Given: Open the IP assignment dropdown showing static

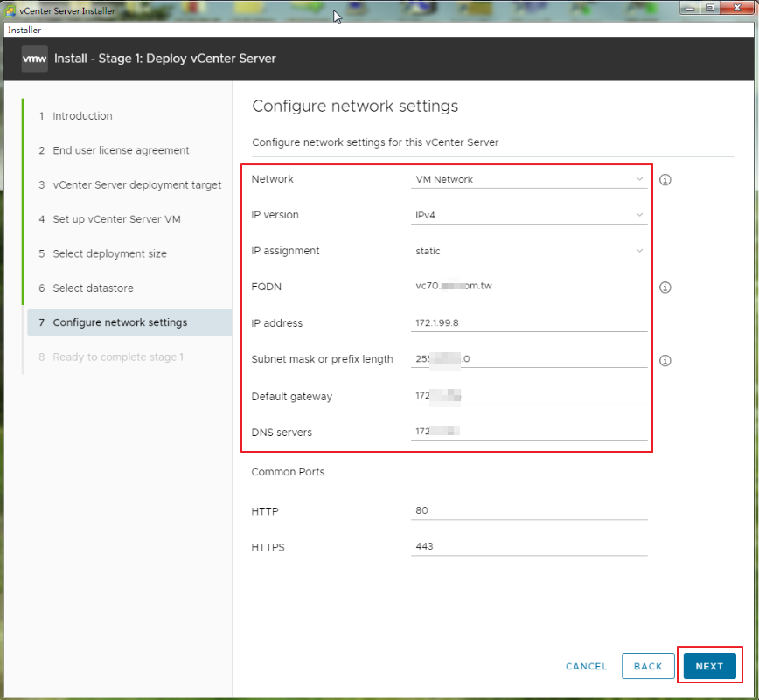Looking at the screenshot, I should (529, 251).
